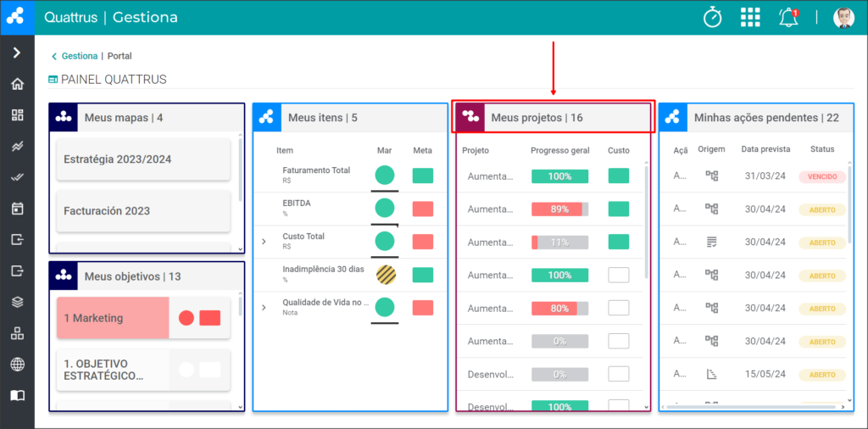Click the Status column header
Viewport: 868px width, 429px height.
click(822, 149)
